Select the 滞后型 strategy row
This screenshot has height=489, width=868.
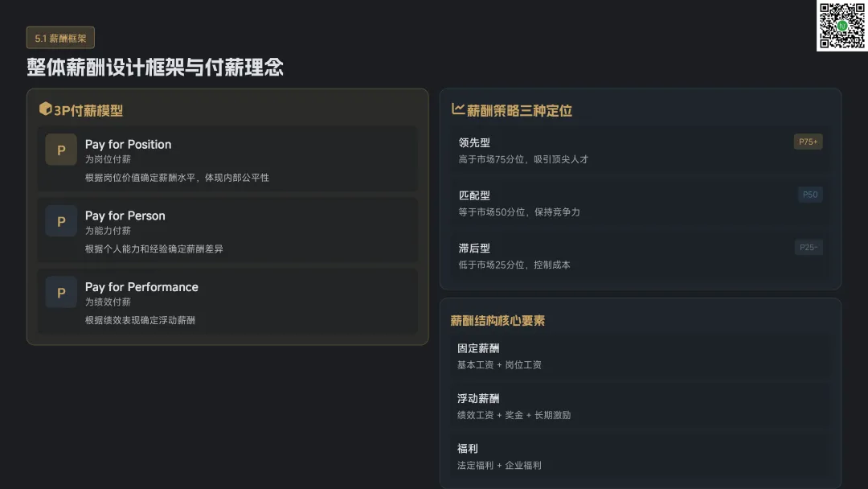[640, 256]
